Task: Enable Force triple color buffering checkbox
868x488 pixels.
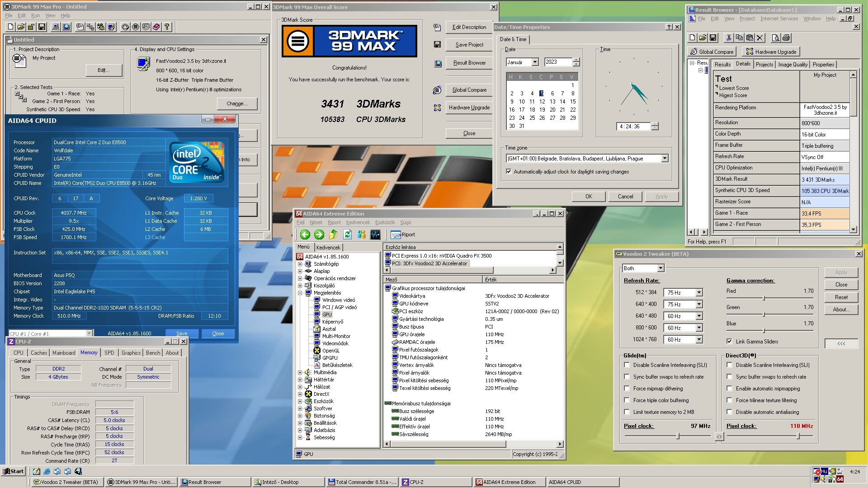Action: (627, 400)
